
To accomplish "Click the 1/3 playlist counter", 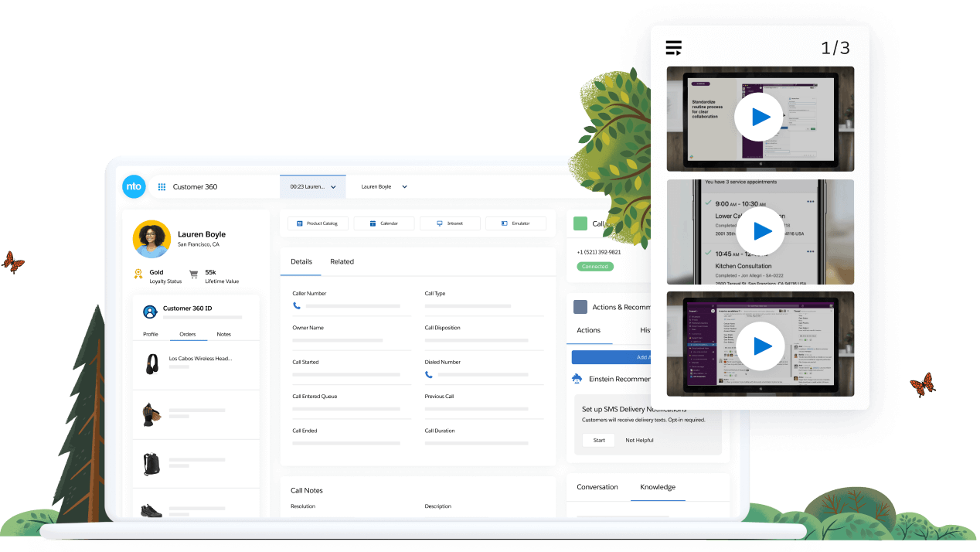I will coord(835,48).
